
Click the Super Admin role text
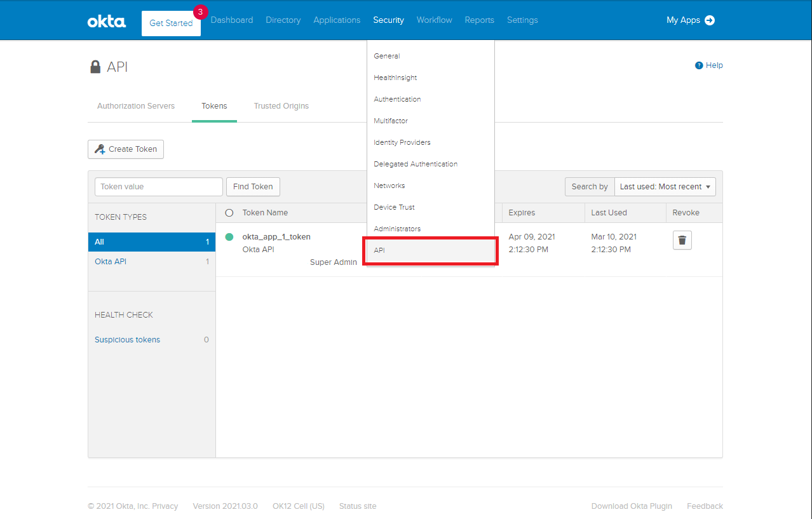coord(334,262)
